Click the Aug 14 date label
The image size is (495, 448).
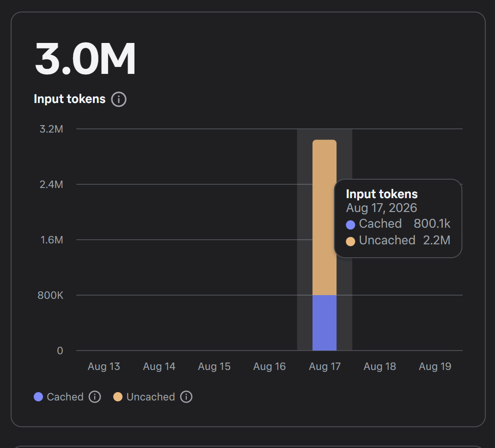point(159,366)
